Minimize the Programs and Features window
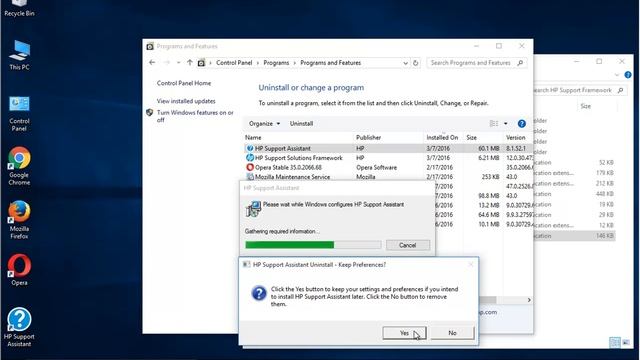The width and height of the screenshot is (640, 360). (476, 46)
